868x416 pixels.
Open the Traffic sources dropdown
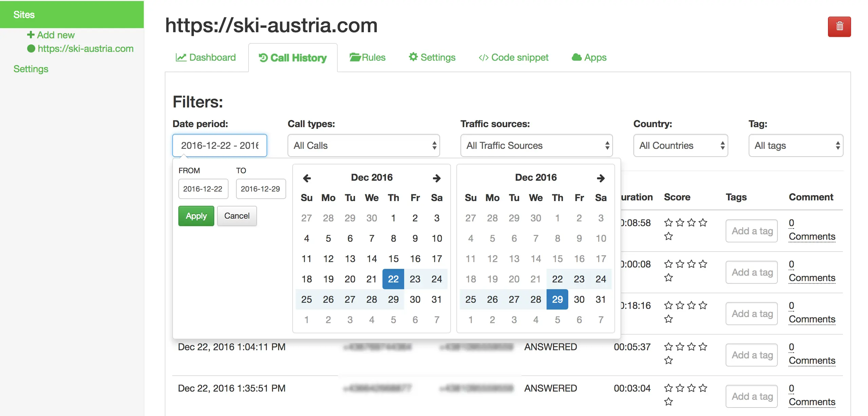[x=536, y=145]
